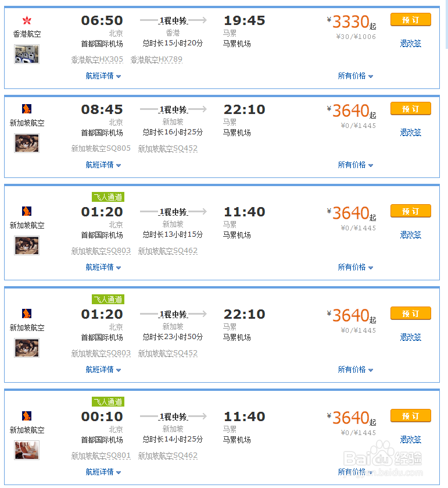Click the 香港航空HX305 flight number link
This screenshot has height=488, width=448.
coord(97,60)
